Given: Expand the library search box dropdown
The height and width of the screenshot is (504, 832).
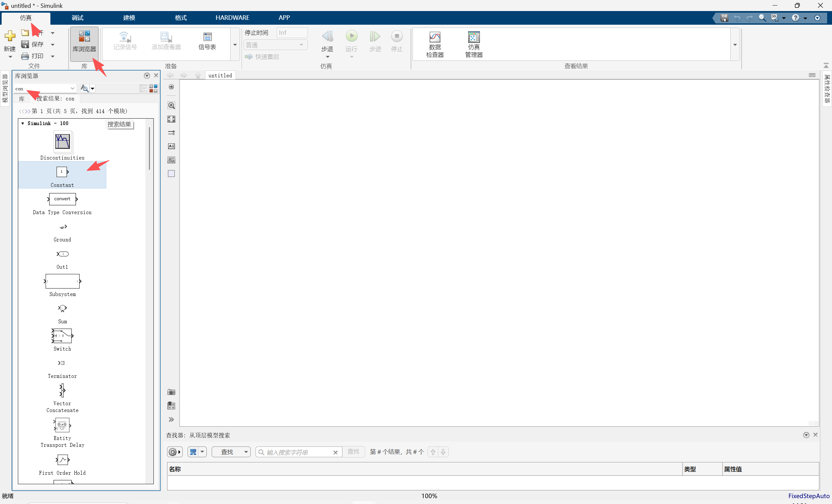Looking at the screenshot, I should (72, 88).
